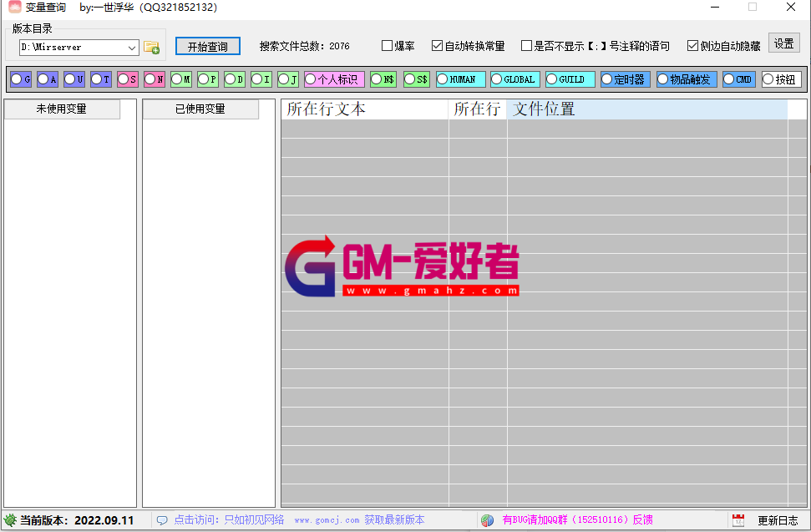Sort by 文件位置 column header
Screen dimensions: 811x532
tap(647, 109)
